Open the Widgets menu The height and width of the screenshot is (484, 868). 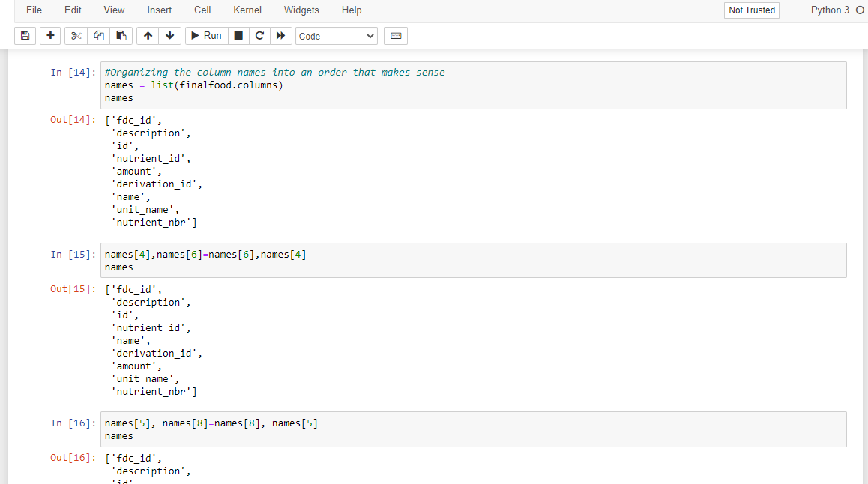[301, 10]
